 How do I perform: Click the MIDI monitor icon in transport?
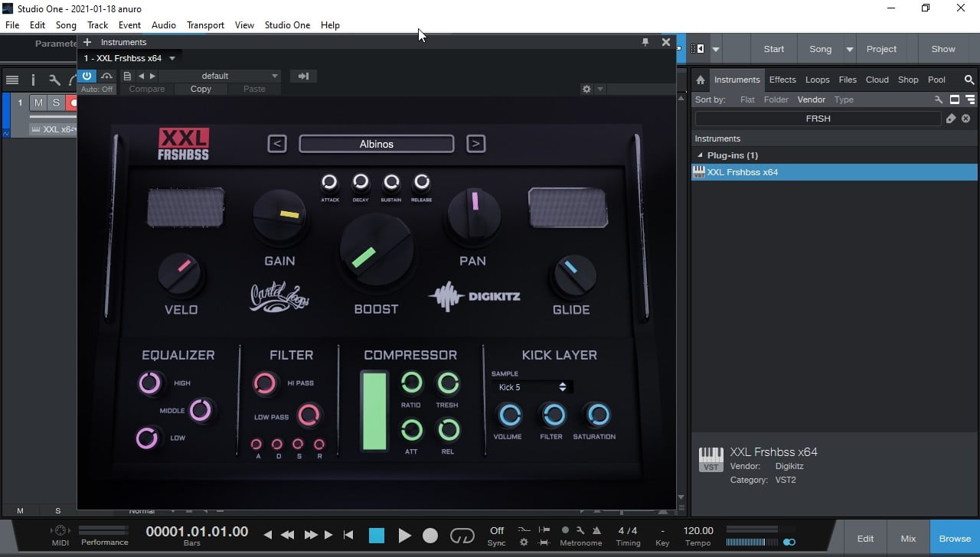click(60, 530)
